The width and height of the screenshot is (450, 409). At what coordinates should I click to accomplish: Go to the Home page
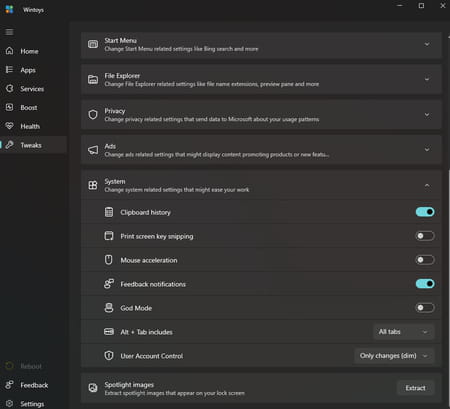(x=33, y=51)
